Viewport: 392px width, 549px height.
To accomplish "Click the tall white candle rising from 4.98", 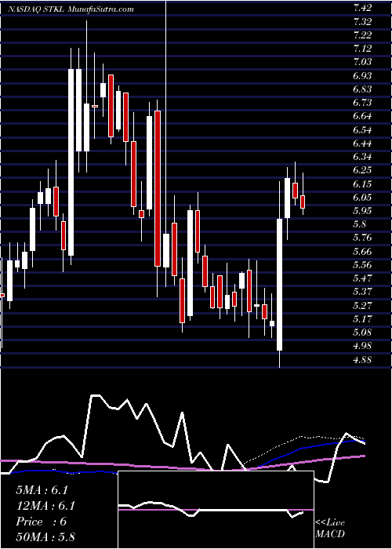I will click(x=279, y=285).
